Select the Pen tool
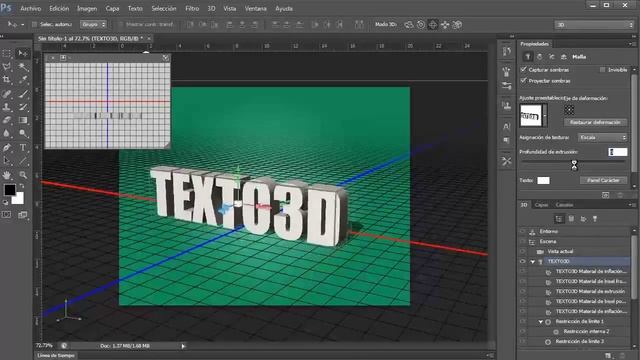The image size is (640, 360). (7, 147)
